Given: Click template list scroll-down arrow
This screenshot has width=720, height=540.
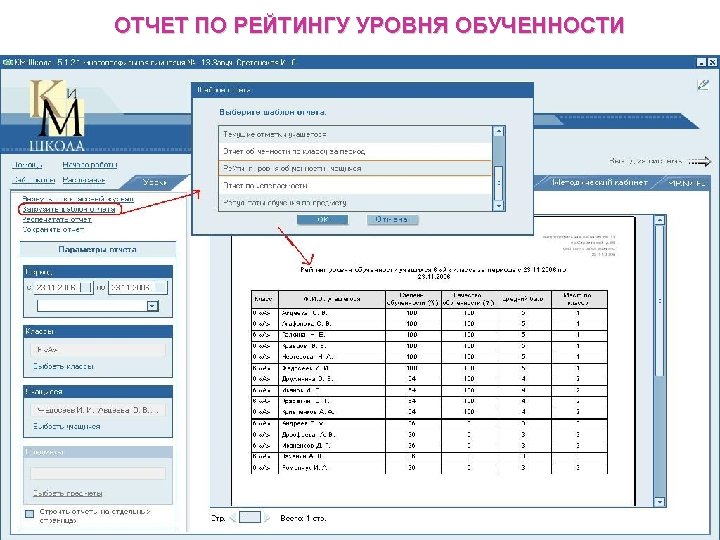Looking at the screenshot, I should pos(499,206).
